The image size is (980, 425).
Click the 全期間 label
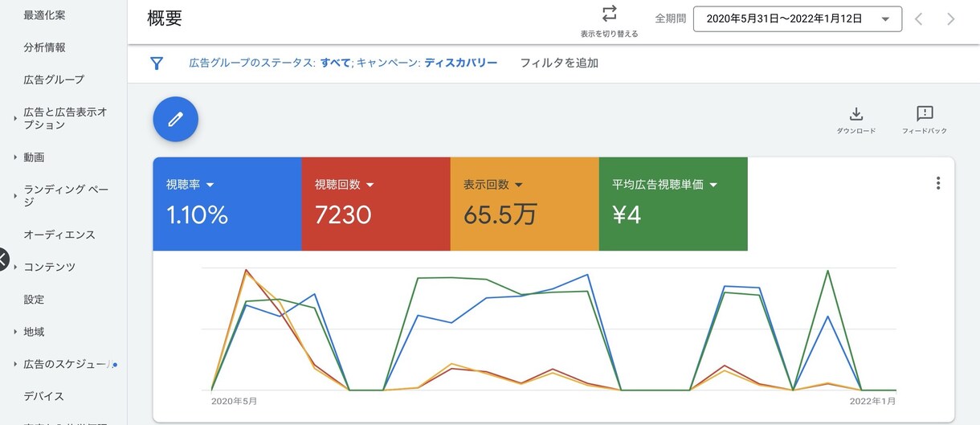[x=671, y=18]
